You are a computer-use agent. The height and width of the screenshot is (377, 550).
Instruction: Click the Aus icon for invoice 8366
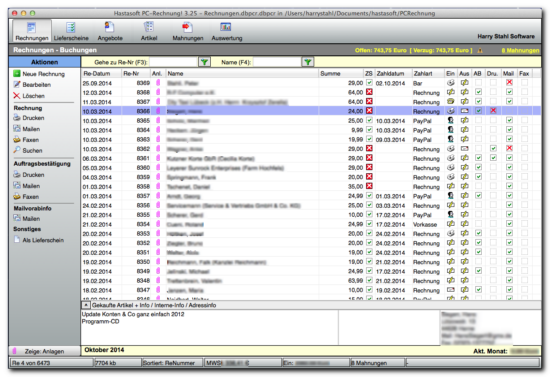[464, 111]
